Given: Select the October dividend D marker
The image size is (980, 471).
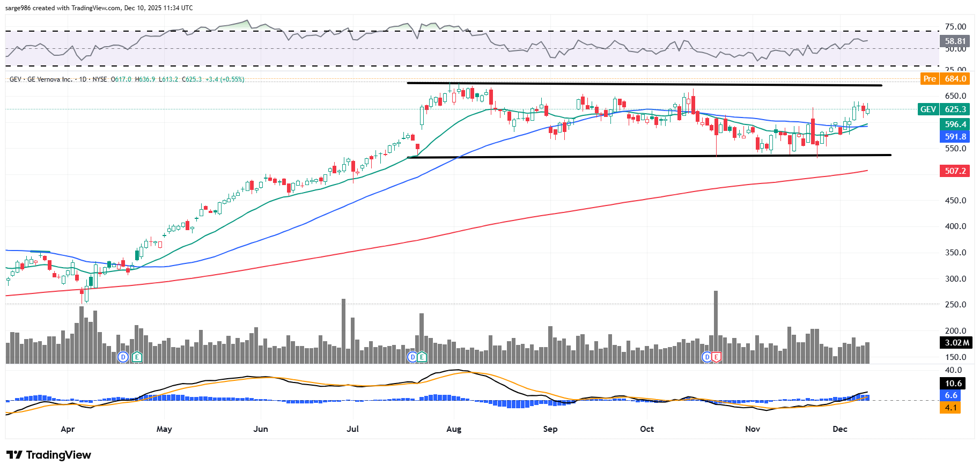Looking at the screenshot, I should pyautogui.click(x=707, y=357).
